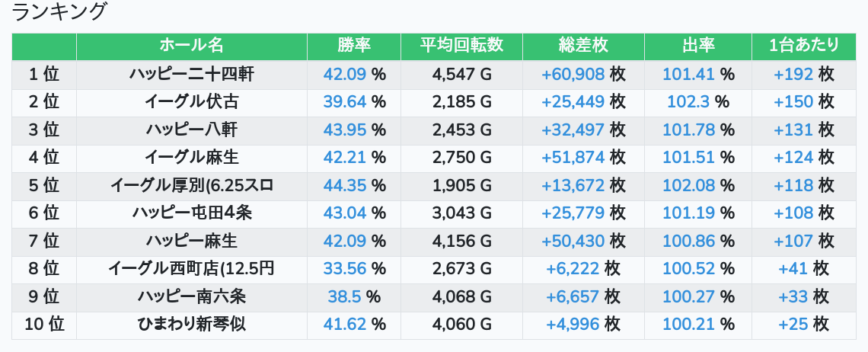Open hall イーグル伏古

pos(191,102)
